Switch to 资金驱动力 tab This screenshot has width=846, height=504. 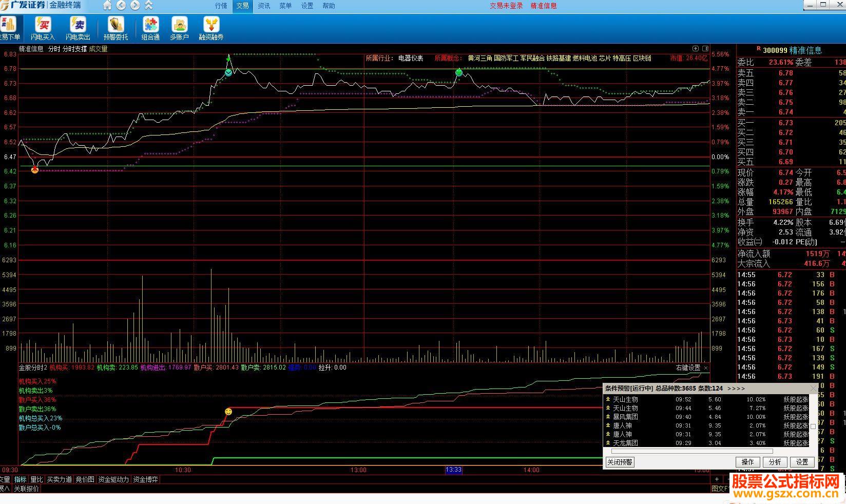coord(113,479)
